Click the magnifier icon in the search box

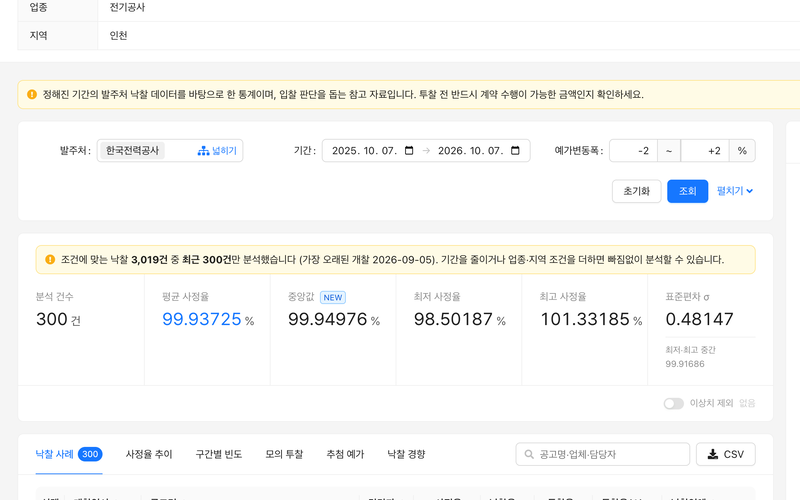click(x=529, y=454)
